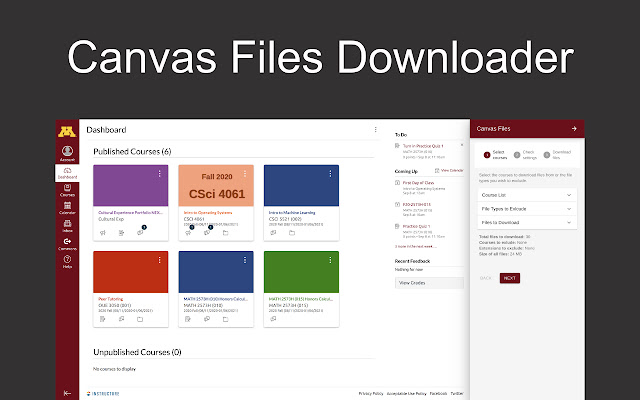The image size is (640, 400).
Task: Open Turn in Practice Quiz 1 link
Action: click(x=423, y=146)
